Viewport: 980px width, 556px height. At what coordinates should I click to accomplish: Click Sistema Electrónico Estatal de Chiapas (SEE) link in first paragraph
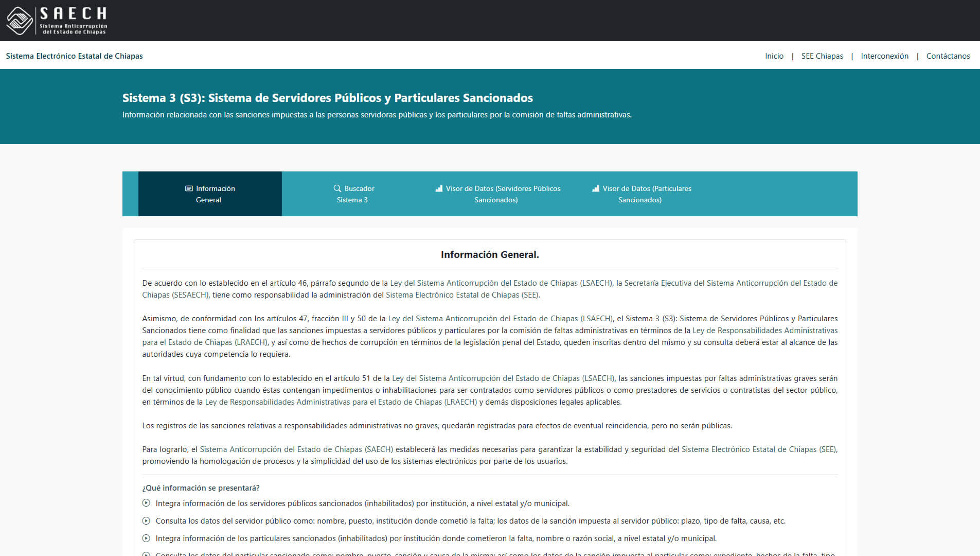[x=462, y=295]
